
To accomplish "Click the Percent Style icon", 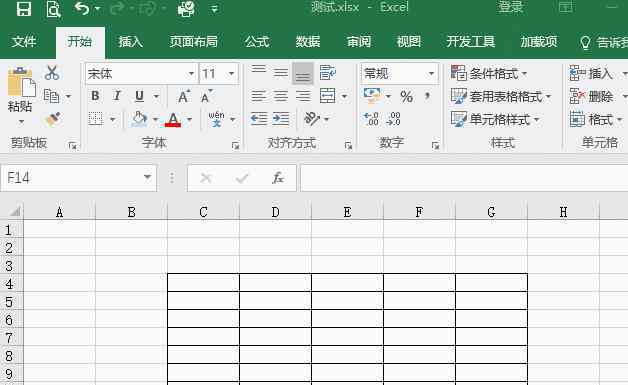I will 406,97.
